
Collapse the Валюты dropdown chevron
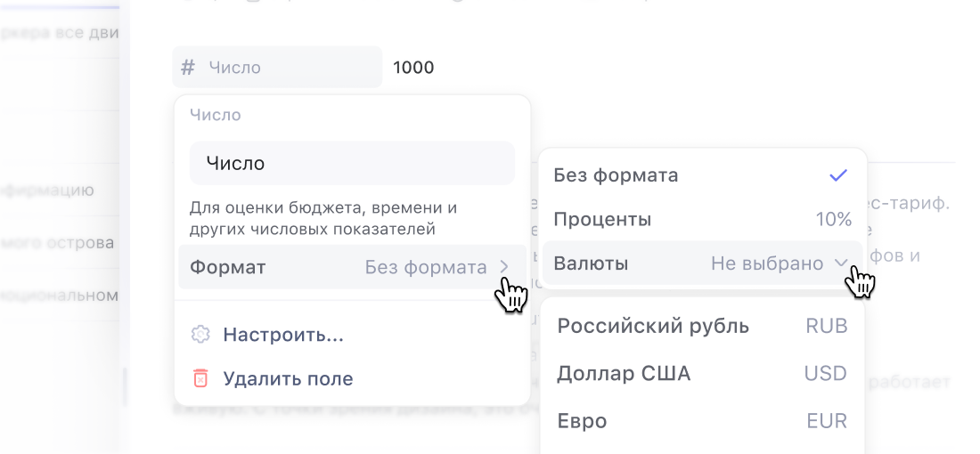point(841,263)
